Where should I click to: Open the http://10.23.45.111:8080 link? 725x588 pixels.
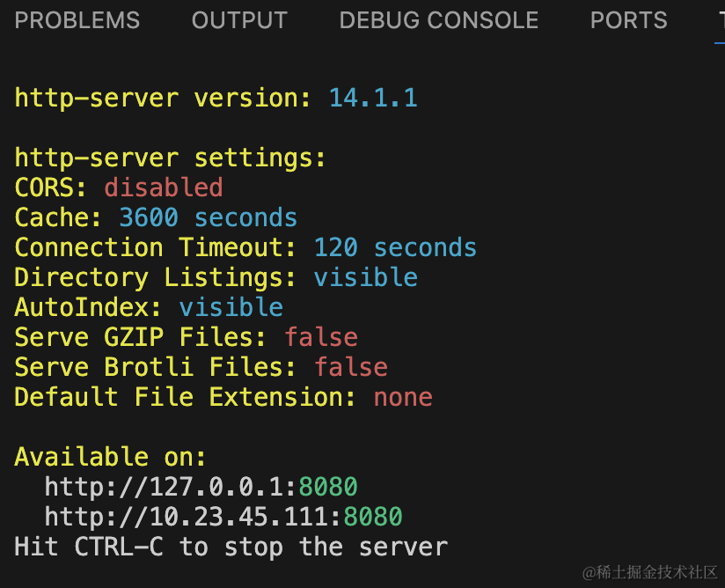tap(223, 517)
